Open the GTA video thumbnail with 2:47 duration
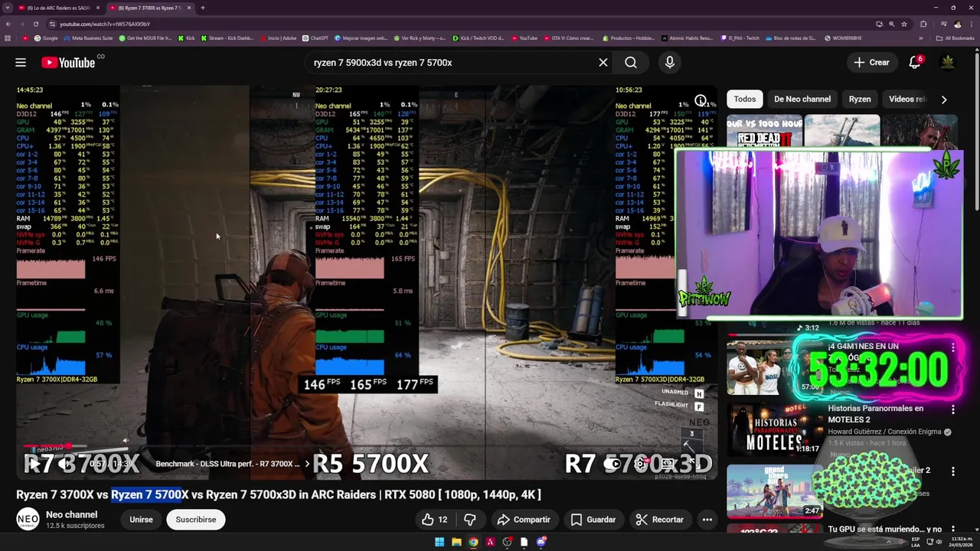The height and width of the screenshot is (551, 980). (774, 490)
